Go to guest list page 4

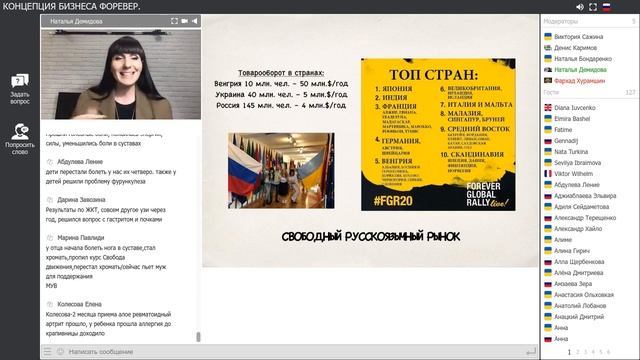coord(593,352)
